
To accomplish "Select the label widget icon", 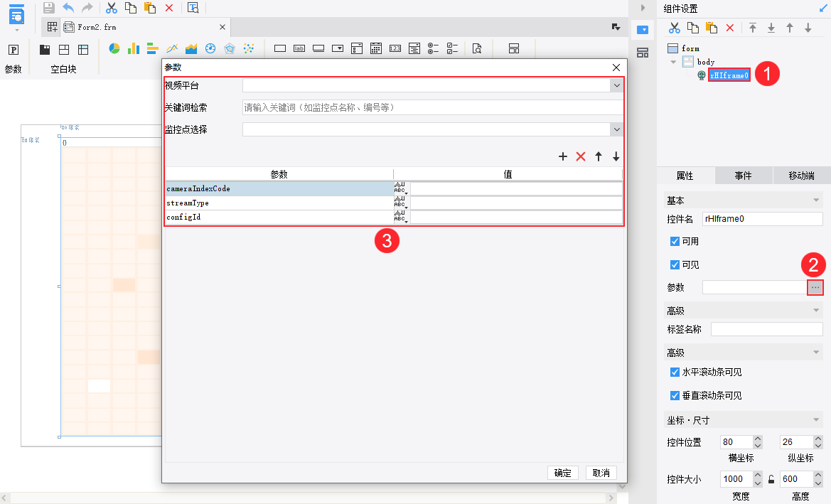I will (299, 49).
